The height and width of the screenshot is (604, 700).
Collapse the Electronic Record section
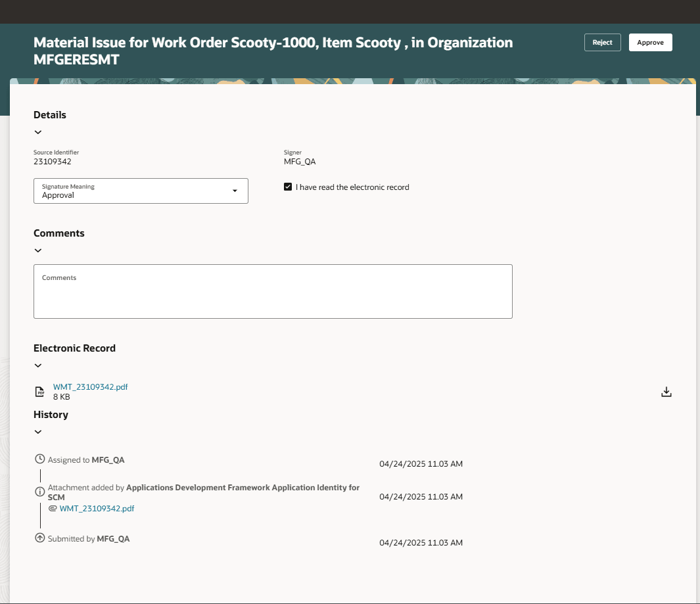pos(37,365)
